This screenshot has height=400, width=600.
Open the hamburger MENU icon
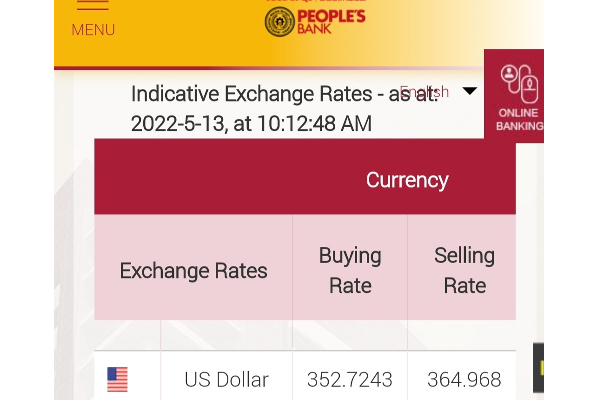click(x=92, y=5)
